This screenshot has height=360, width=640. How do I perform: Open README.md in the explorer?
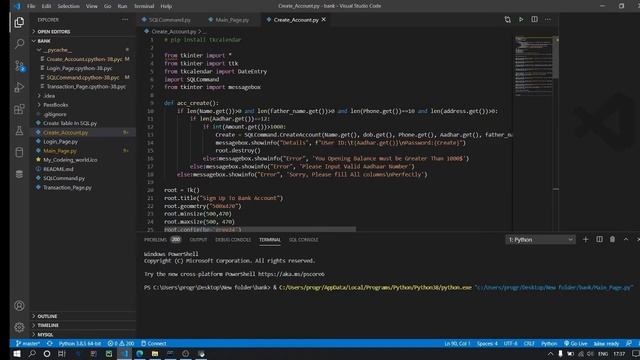point(58,169)
